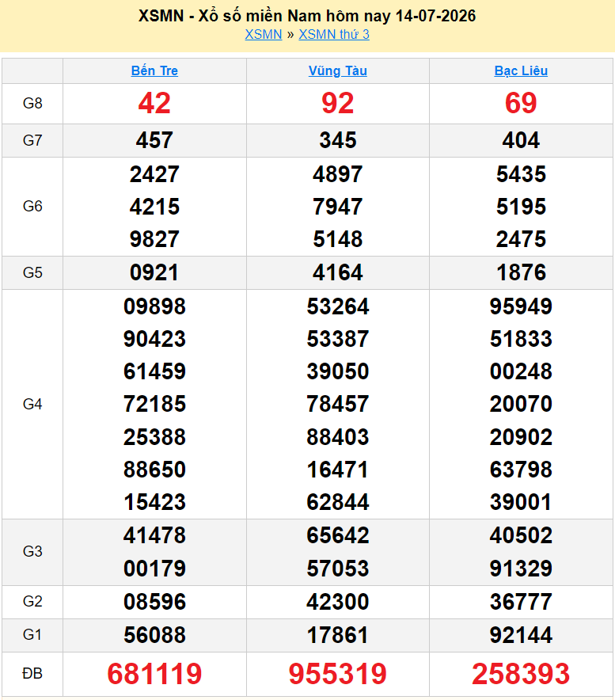Select G4 number 62844

coord(338,502)
